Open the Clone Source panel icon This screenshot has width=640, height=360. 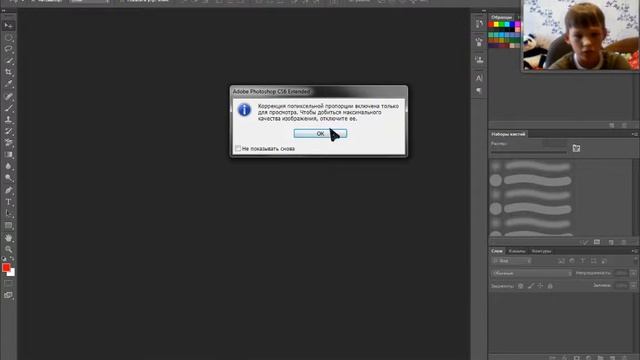click(x=479, y=60)
